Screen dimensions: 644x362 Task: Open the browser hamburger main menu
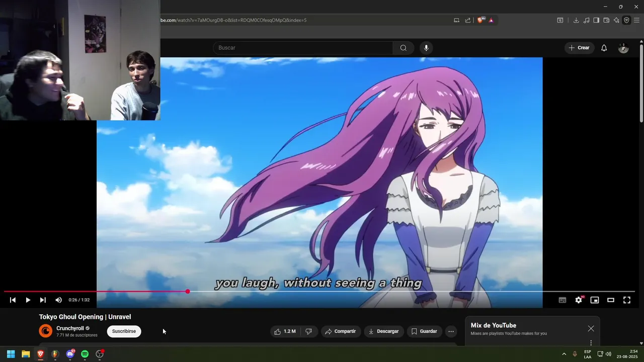[x=636, y=20]
